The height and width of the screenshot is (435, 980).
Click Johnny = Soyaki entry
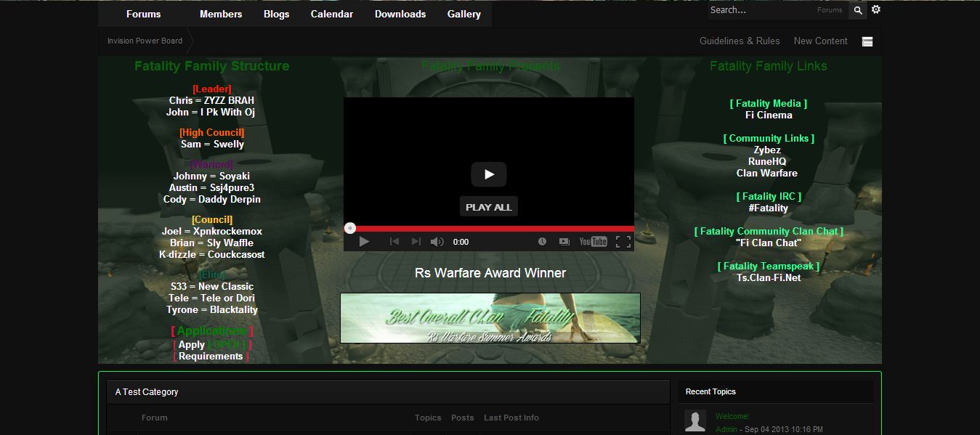211,176
